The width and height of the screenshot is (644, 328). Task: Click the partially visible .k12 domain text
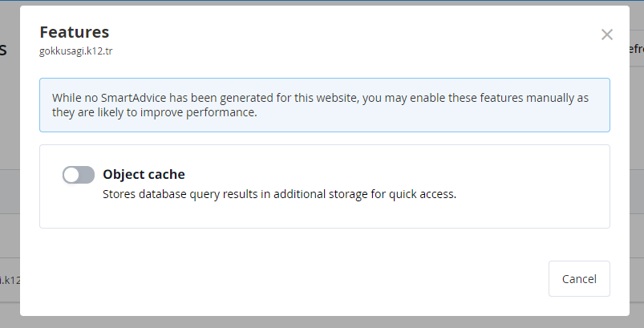tap(10, 280)
